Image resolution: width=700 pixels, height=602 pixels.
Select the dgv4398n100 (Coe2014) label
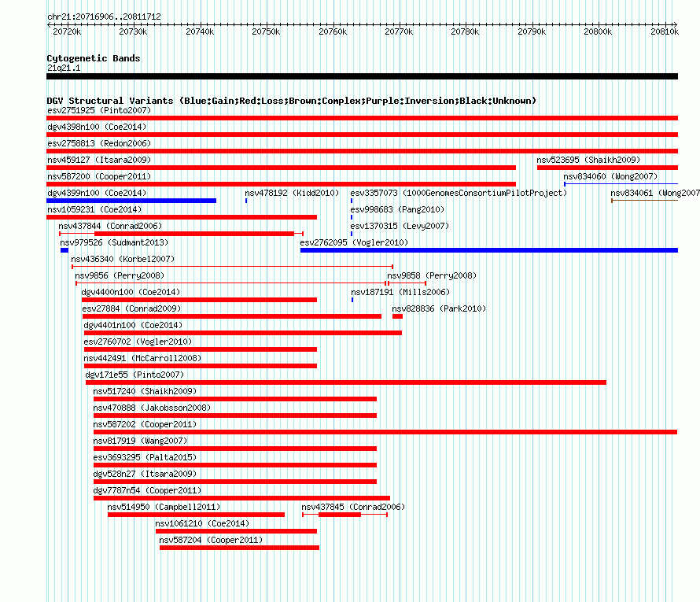coord(97,127)
